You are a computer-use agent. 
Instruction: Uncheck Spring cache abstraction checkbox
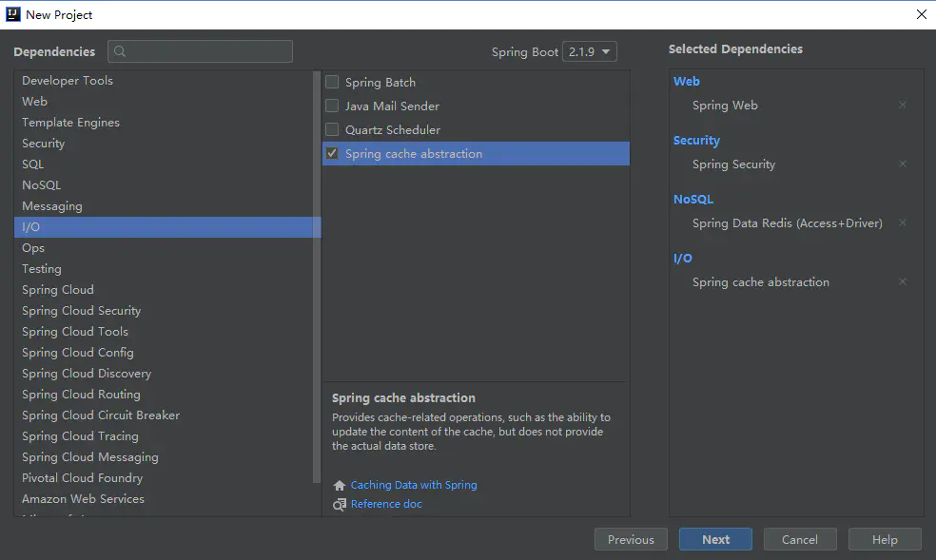click(332, 154)
